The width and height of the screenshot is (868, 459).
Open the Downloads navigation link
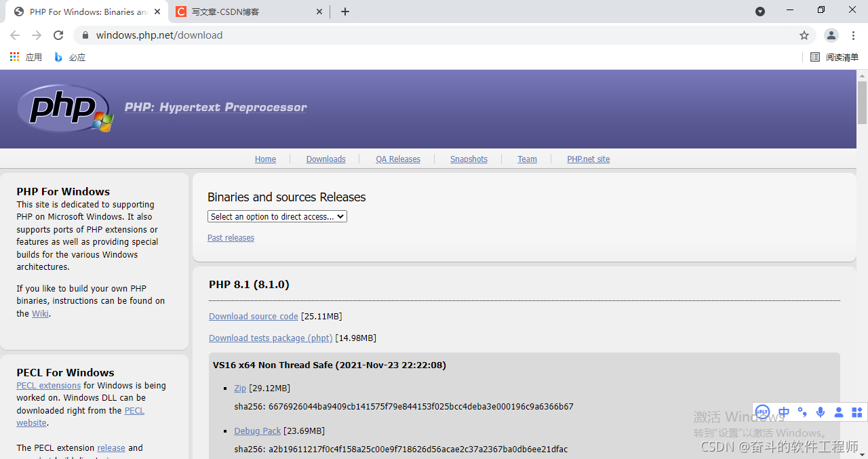pos(326,159)
